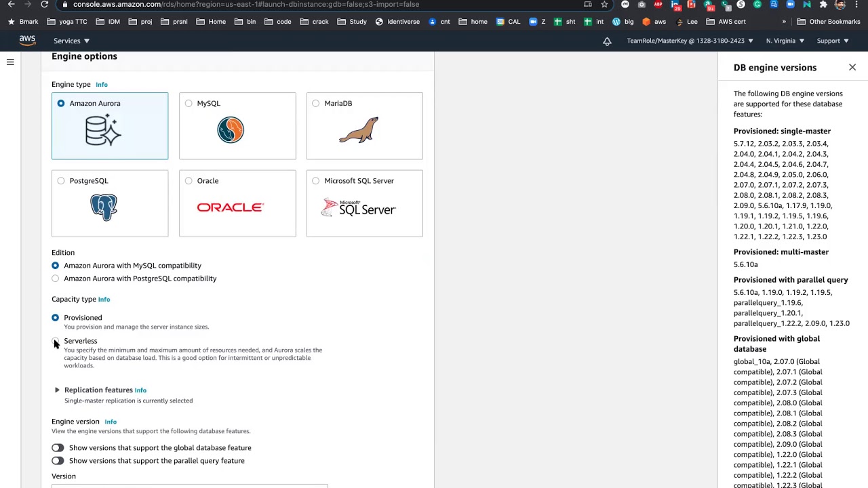Select the MySQL engine type
Screen dimensions: 868x488
coord(237,126)
